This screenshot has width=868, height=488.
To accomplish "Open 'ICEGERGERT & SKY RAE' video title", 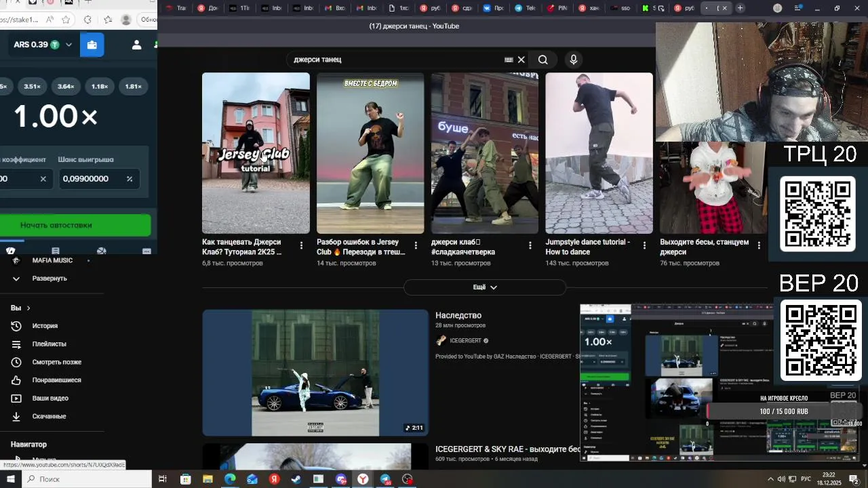I will (x=507, y=449).
